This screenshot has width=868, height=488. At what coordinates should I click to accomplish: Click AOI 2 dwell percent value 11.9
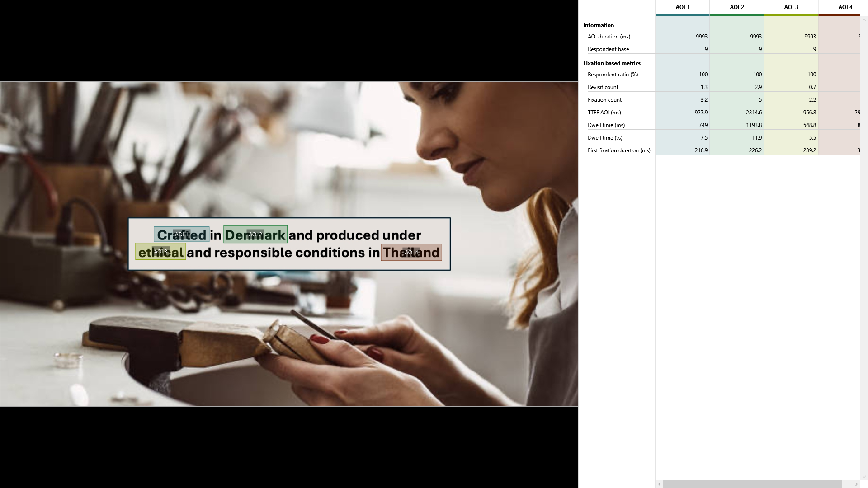757,138
